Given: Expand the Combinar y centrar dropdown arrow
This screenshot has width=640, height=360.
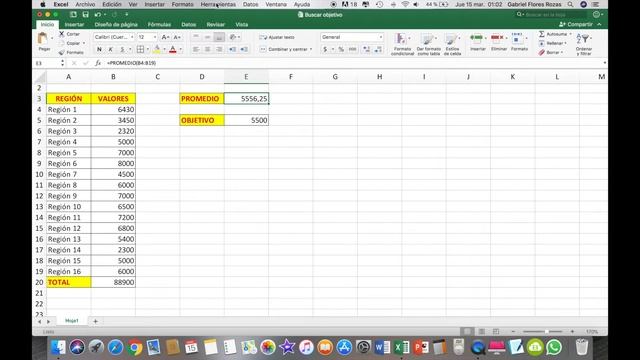Looking at the screenshot, I should pos(311,49).
